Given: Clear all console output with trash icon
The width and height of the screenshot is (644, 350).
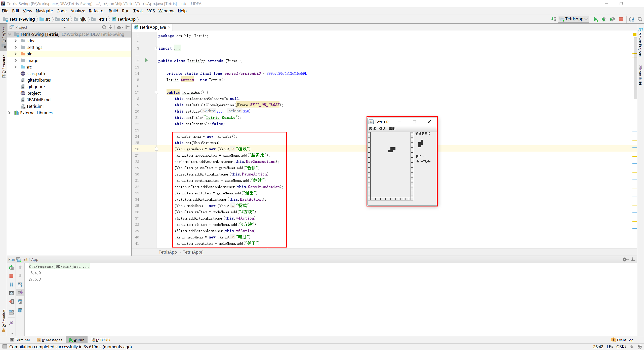Looking at the screenshot, I should [x=20, y=310].
